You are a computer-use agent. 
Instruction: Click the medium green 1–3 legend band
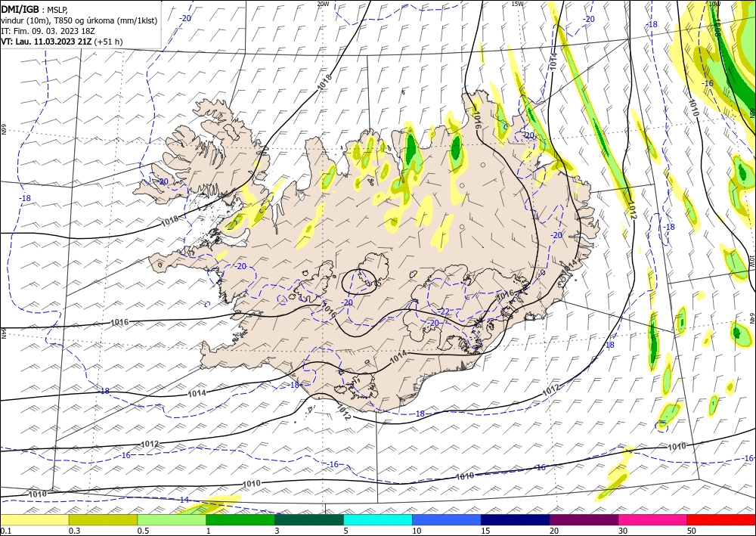pos(240,519)
